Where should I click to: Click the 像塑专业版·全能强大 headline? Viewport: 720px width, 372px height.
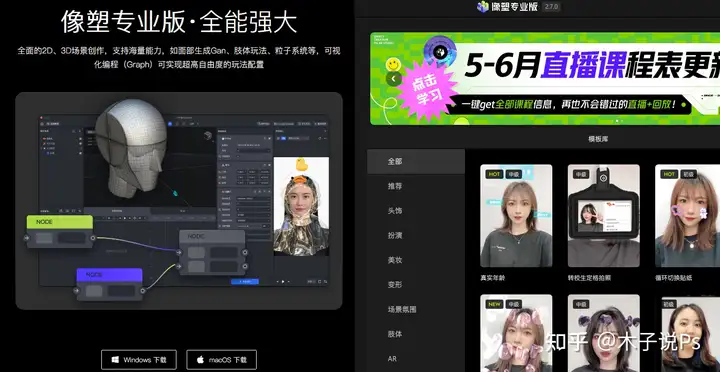[179, 23]
